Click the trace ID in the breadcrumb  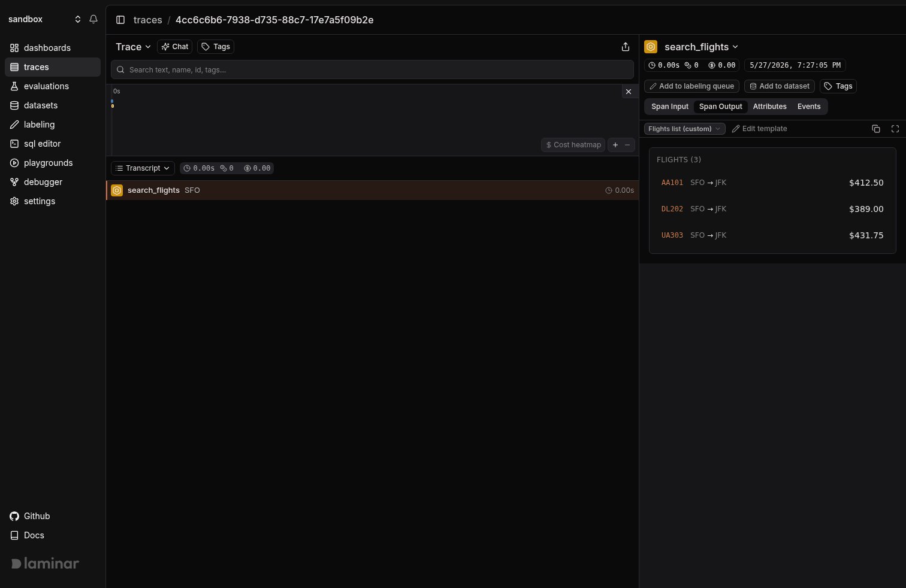(274, 20)
